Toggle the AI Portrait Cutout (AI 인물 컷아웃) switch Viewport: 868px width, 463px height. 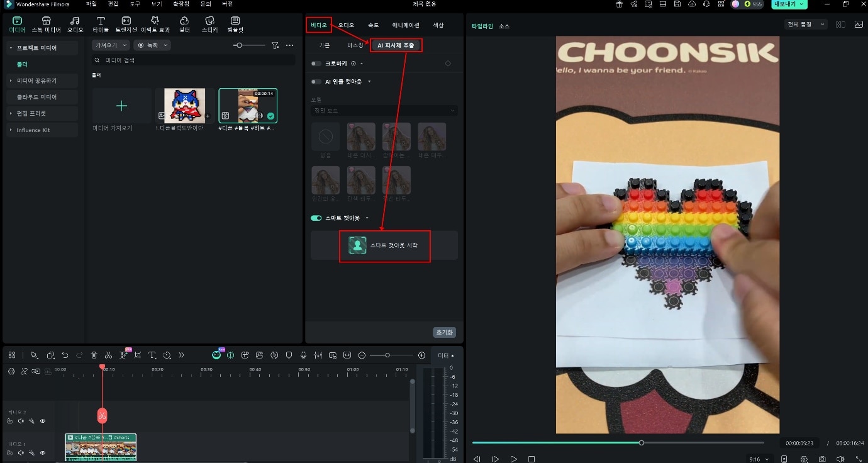coord(316,82)
